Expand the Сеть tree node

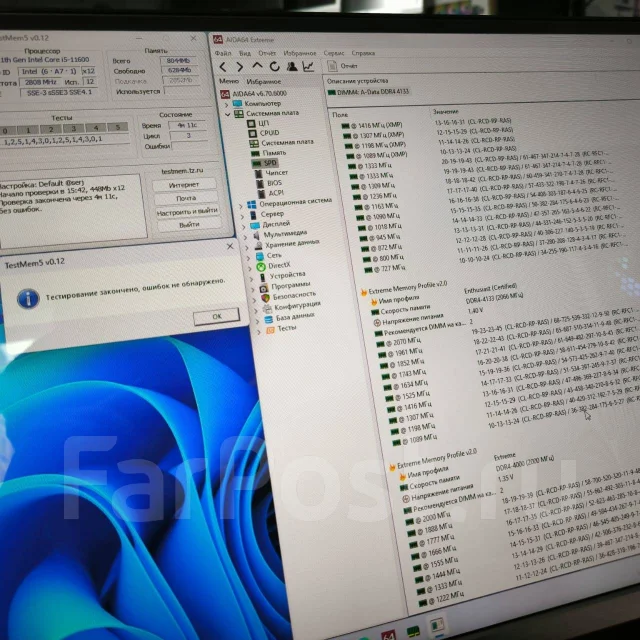(249, 258)
